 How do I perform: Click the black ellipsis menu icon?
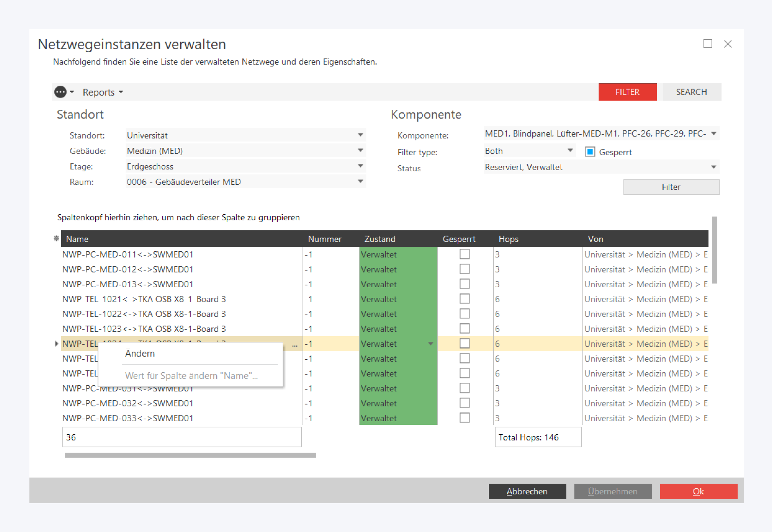61,92
